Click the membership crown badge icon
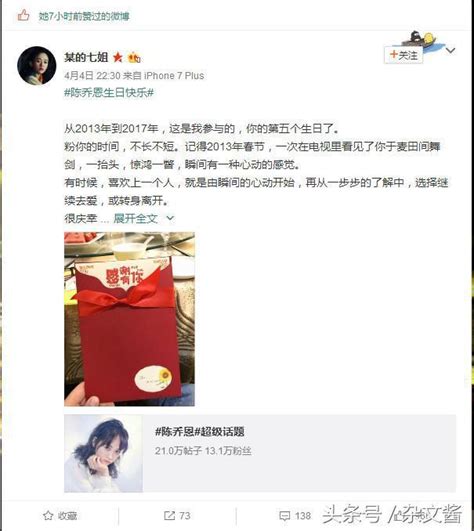Image resolution: width=474 pixels, height=531 pixels. [134, 58]
